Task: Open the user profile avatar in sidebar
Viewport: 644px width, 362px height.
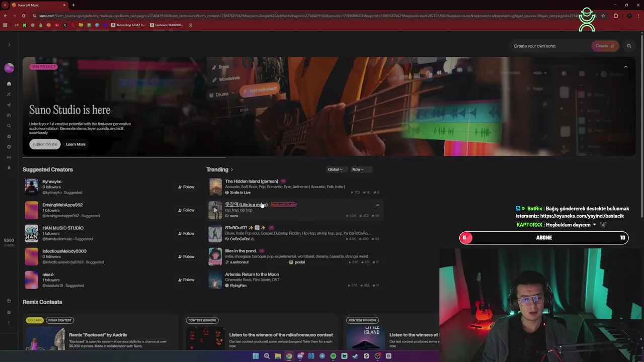Action: (x=9, y=68)
